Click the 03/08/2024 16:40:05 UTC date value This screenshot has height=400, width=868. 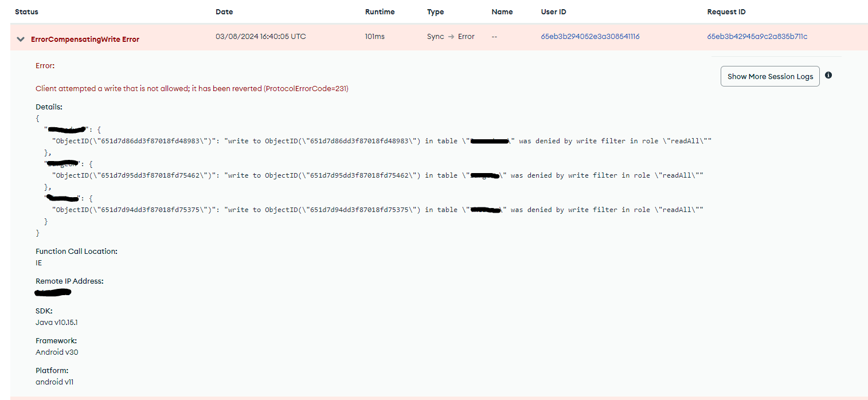pos(260,37)
